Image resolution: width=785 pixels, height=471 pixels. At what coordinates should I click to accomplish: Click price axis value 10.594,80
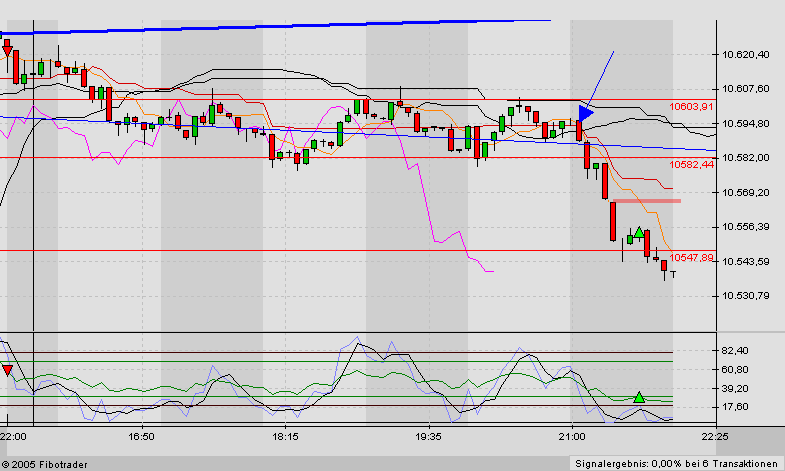click(x=745, y=124)
